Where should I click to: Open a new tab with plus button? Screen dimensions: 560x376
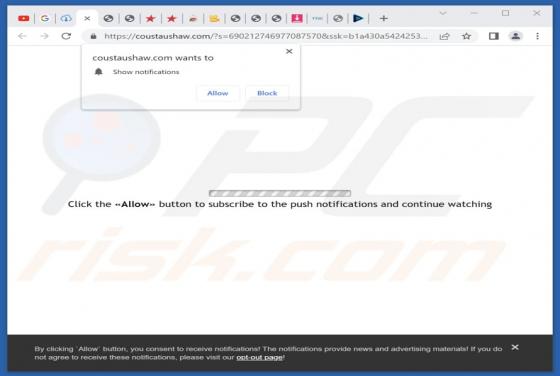(384, 18)
